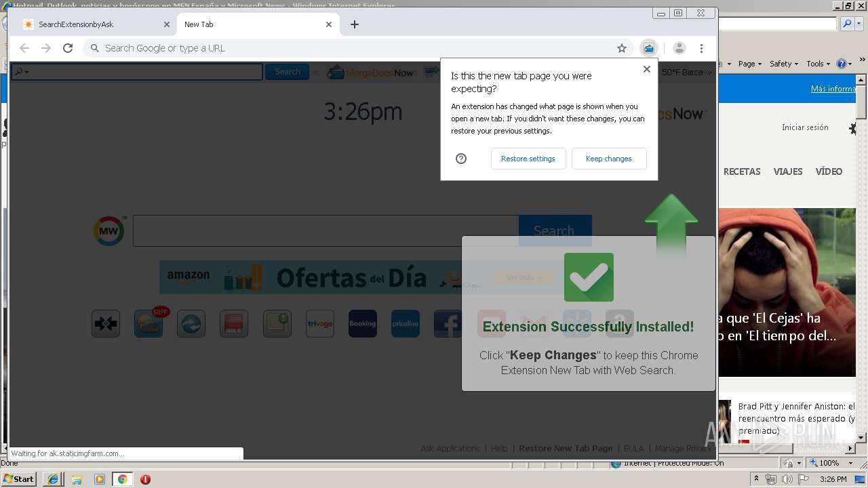Click the Windows Start button

[x=18, y=479]
